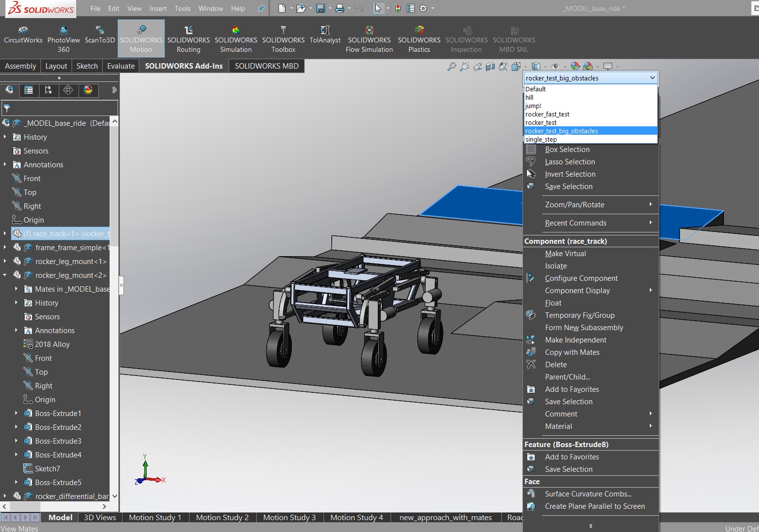This screenshot has height=532, width=759.
Task: Expand the Boss-Extrude1 feature node
Action: coord(16,413)
